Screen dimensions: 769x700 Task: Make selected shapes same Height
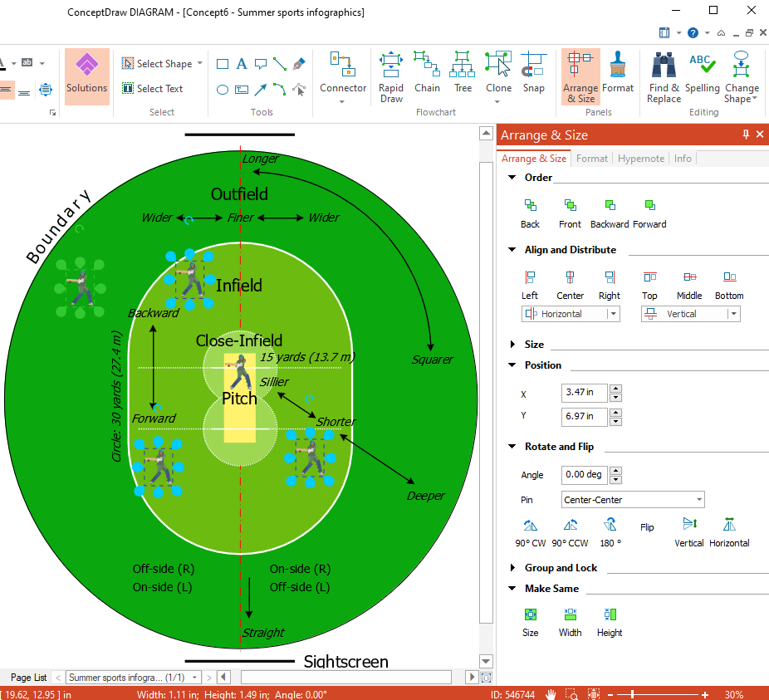pyautogui.click(x=610, y=623)
